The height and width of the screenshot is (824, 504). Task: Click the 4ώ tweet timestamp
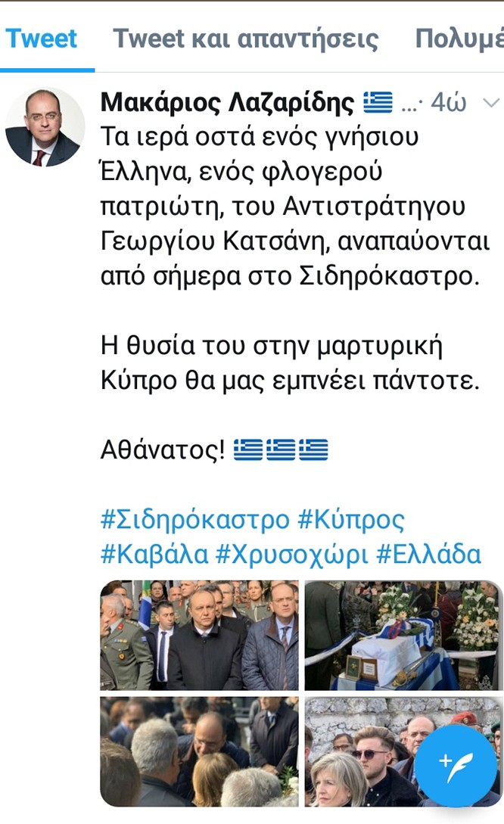tap(448, 102)
